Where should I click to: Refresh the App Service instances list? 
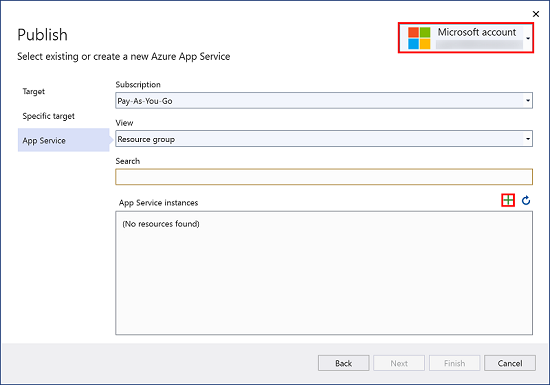pos(526,200)
